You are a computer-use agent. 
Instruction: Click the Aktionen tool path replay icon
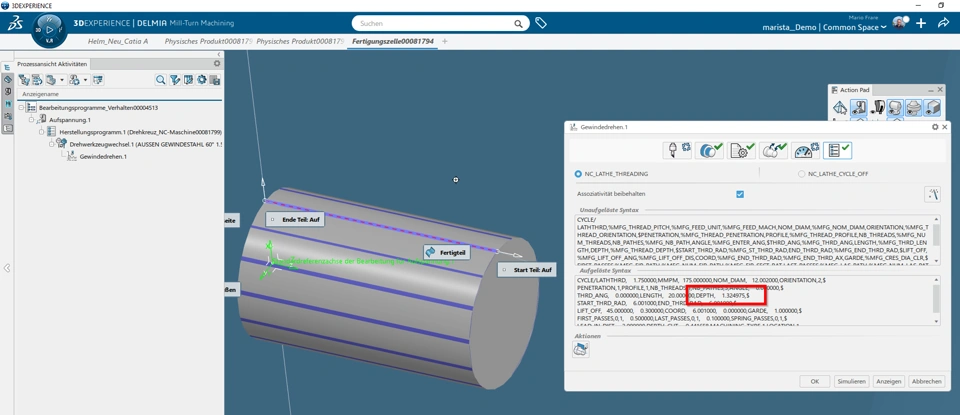coord(580,350)
